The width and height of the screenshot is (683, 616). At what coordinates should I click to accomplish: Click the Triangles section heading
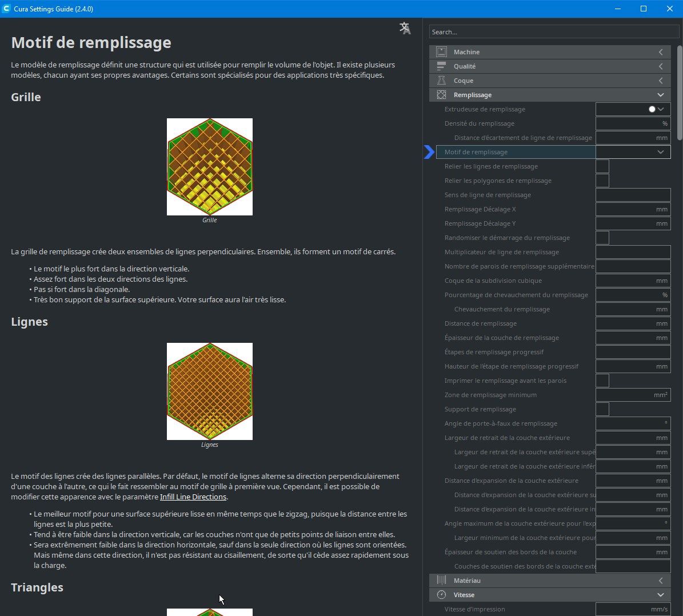[x=37, y=587]
